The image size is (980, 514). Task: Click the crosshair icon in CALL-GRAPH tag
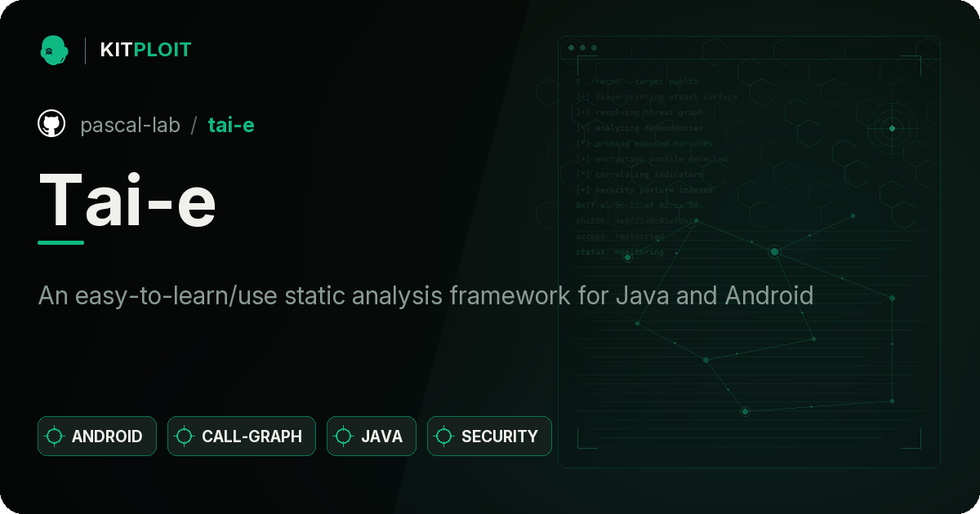tap(185, 436)
